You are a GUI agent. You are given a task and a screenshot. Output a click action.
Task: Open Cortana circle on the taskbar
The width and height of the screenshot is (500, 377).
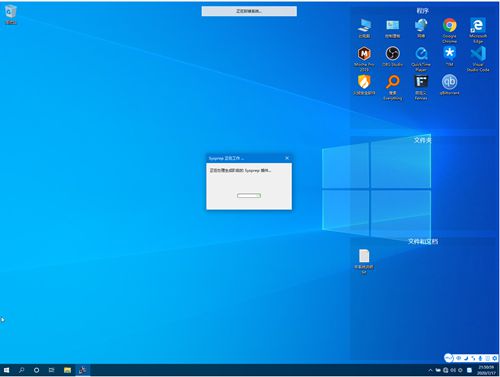(36, 370)
